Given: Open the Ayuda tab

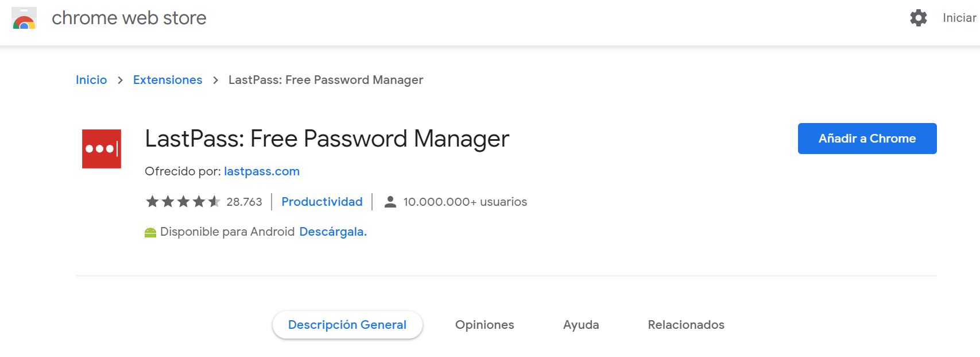Looking at the screenshot, I should click(581, 325).
